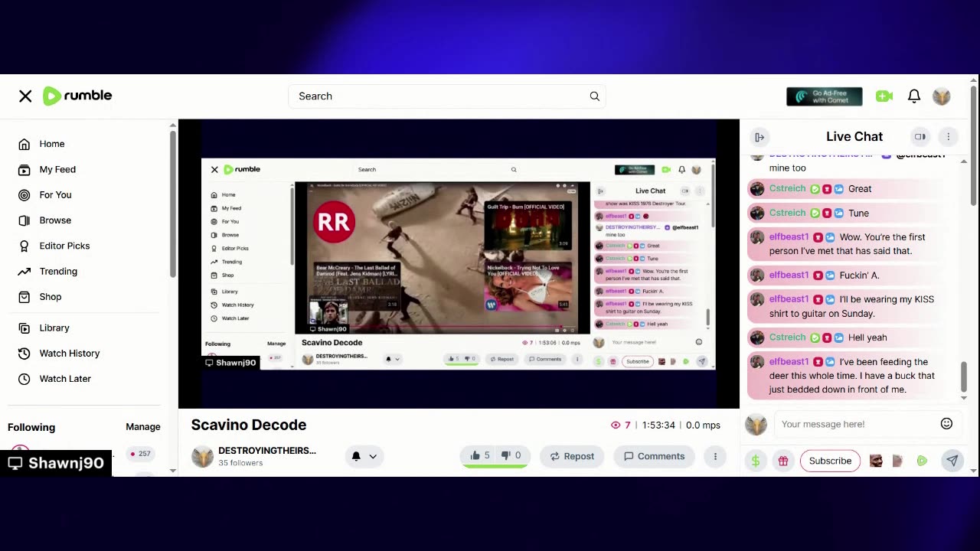Screen dimensions: 980x551
Task: Like the video with thumbs up
Action: [479, 455]
